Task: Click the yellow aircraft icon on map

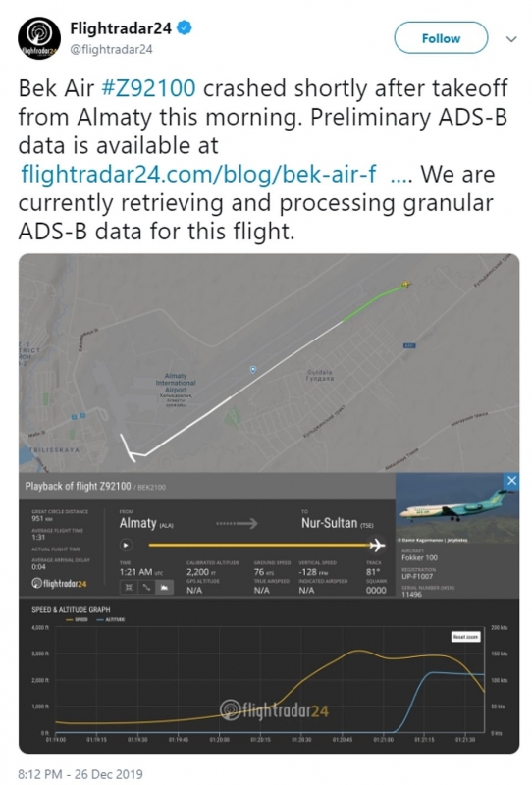Action: 405,285
